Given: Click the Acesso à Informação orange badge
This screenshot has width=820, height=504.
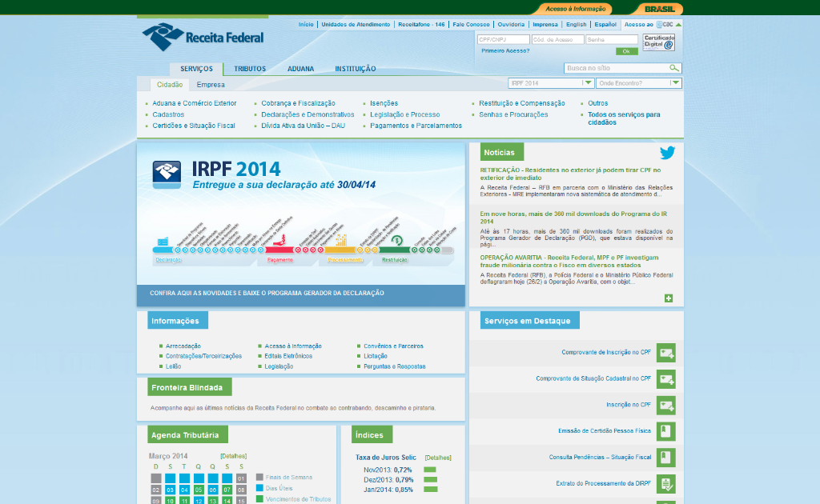Looking at the screenshot, I should click(x=575, y=9).
